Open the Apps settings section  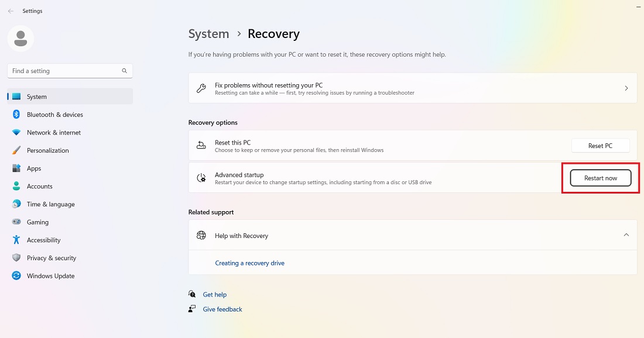click(x=34, y=168)
